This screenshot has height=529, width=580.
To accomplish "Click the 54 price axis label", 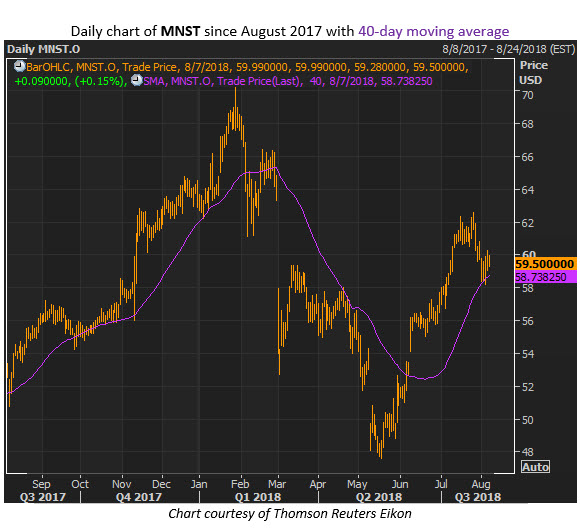I will 527,354.
